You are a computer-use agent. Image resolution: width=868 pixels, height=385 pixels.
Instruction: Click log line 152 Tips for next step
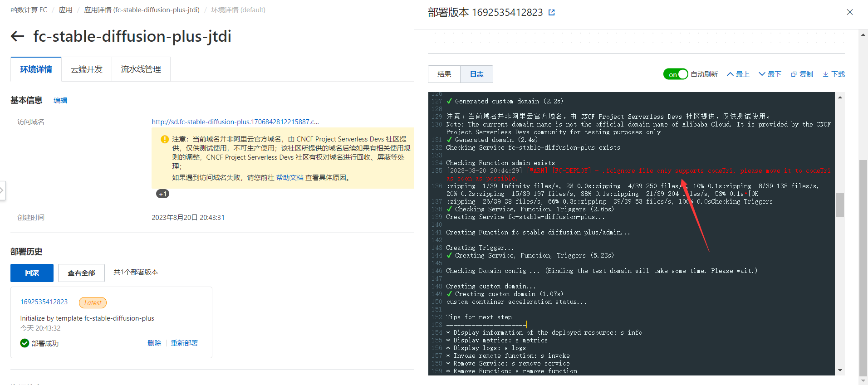click(x=479, y=317)
